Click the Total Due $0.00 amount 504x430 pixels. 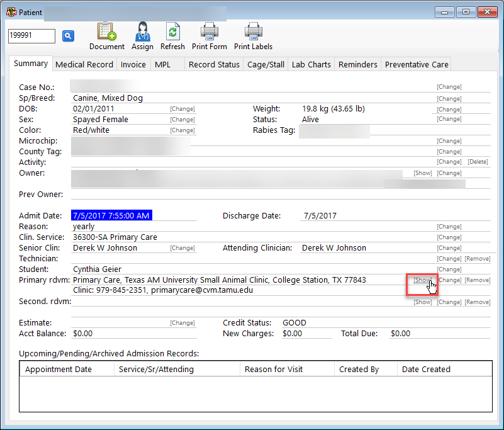coord(401,334)
